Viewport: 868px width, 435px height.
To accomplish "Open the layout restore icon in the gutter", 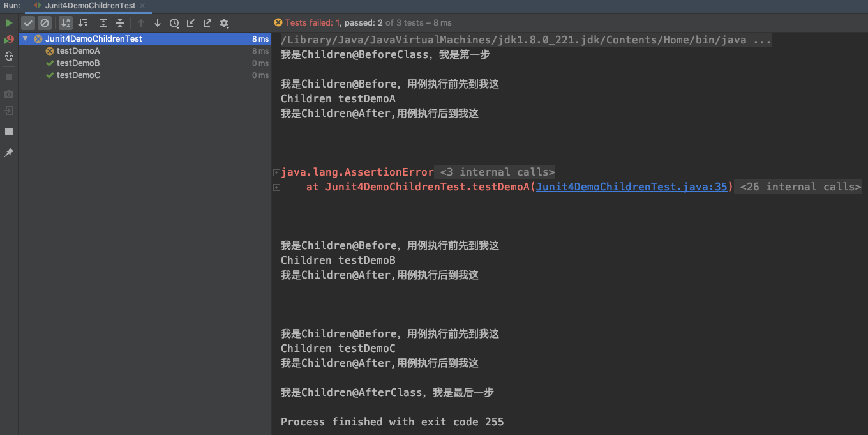I will click(x=9, y=132).
